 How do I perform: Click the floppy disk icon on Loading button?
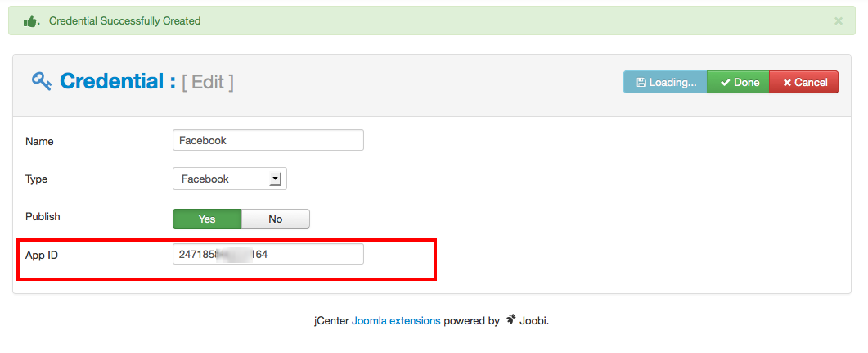point(641,83)
